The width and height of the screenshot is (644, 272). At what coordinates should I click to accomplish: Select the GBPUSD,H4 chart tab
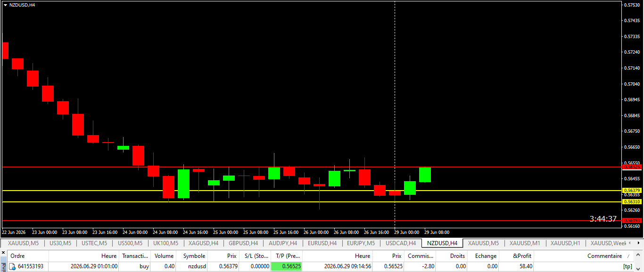pos(243,243)
